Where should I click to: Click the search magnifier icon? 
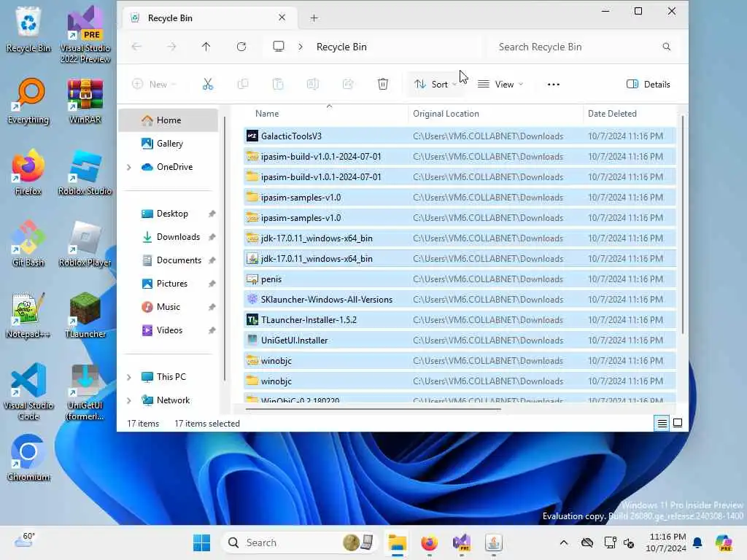coord(667,47)
